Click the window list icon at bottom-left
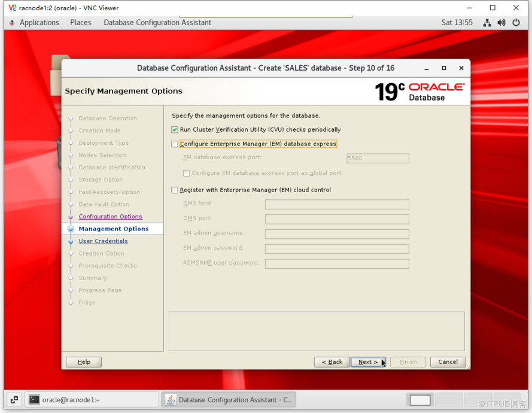 [14, 400]
